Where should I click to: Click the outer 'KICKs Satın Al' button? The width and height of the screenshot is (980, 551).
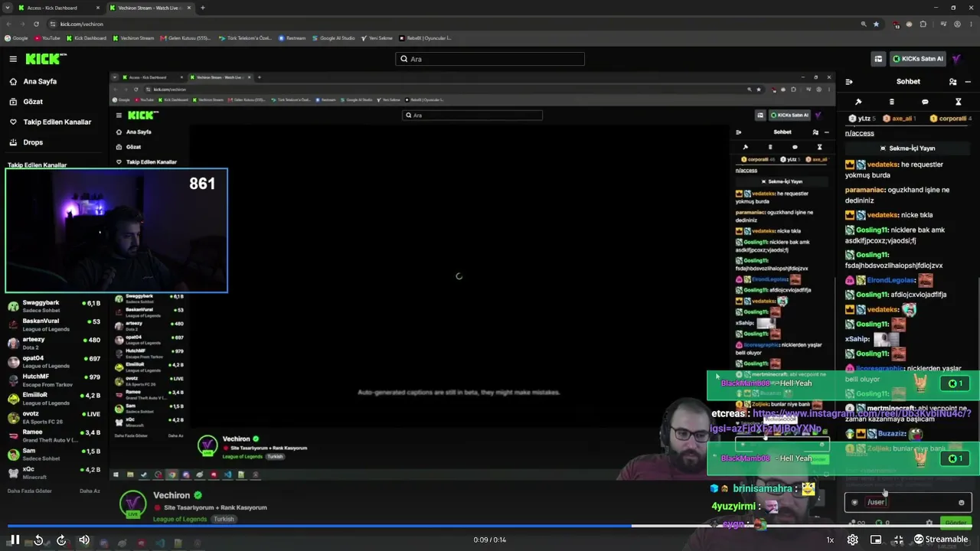pos(917,59)
